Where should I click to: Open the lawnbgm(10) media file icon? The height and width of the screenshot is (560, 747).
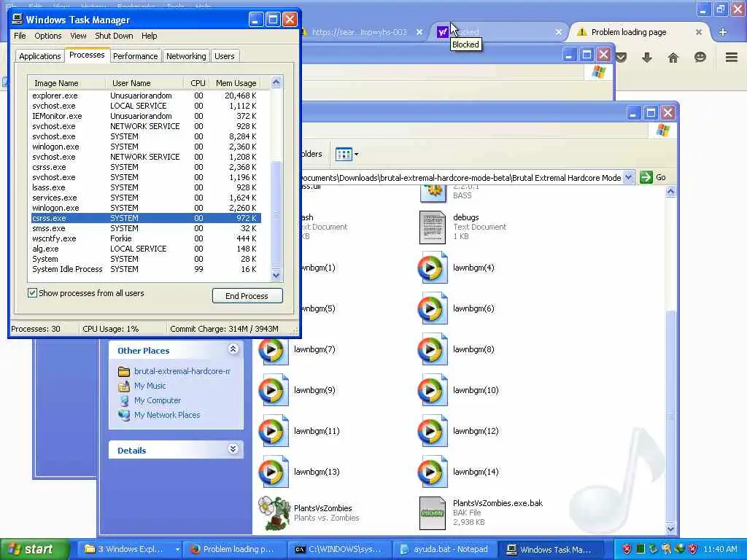tap(432, 391)
